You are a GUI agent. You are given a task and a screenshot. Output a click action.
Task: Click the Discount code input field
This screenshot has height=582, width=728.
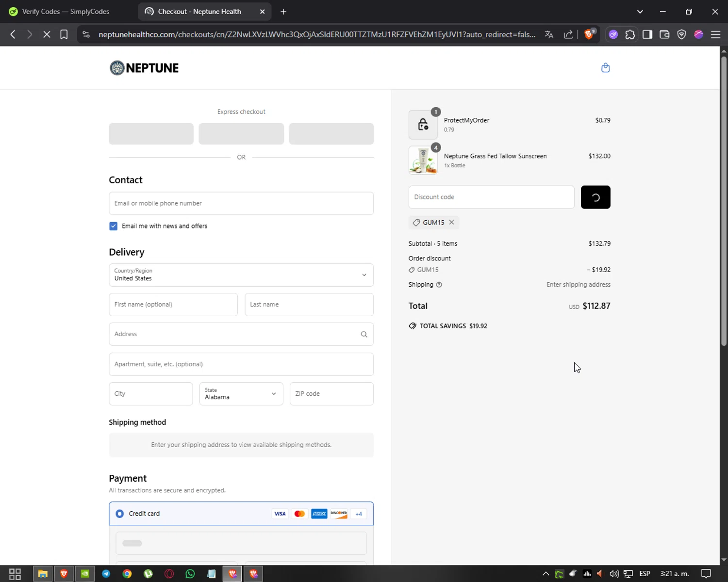491,197
